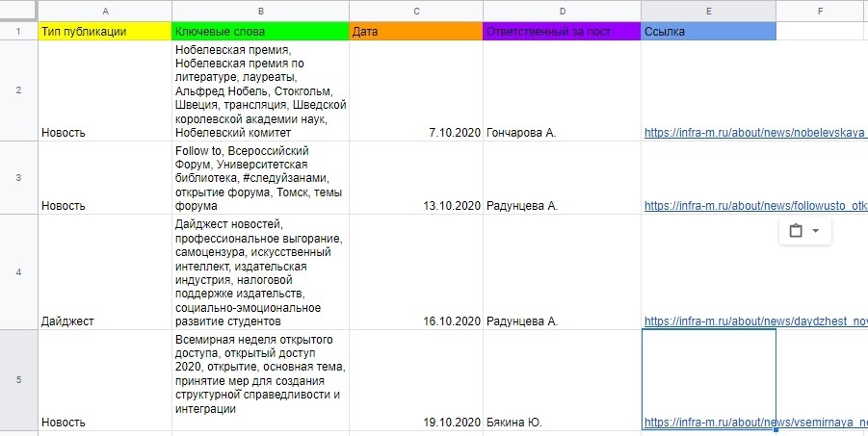The width and height of the screenshot is (868, 436).
Task: Select column A header
Action: click(105, 11)
